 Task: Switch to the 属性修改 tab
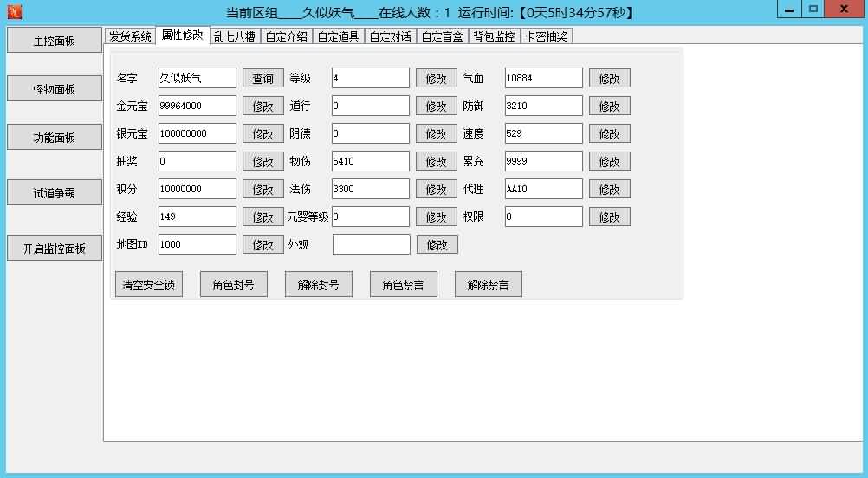point(182,36)
